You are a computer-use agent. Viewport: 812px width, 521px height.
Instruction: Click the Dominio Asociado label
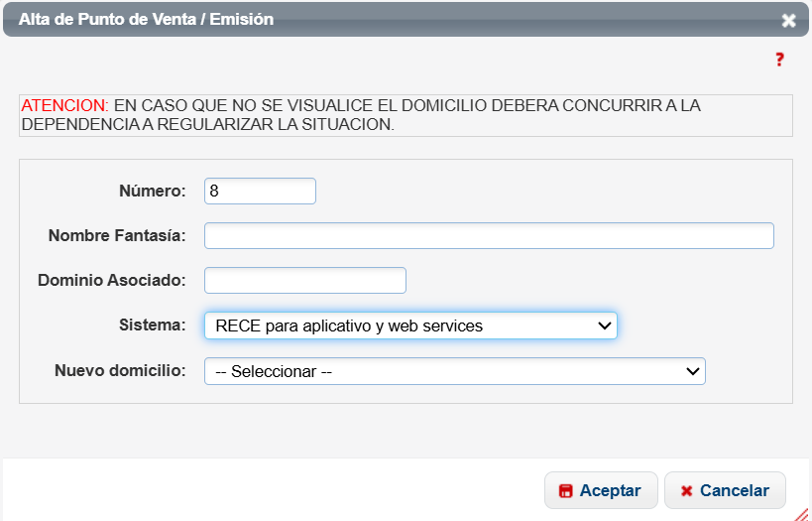coord(112,281)
